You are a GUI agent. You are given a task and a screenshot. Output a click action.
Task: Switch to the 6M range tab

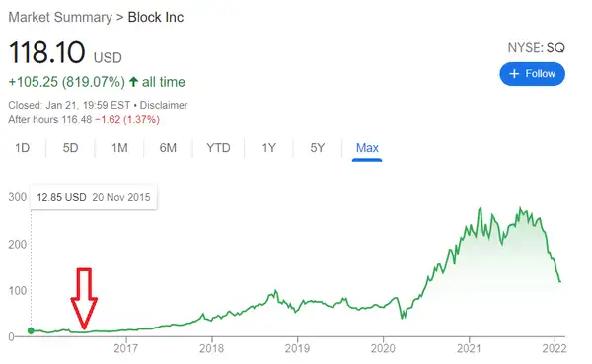pyautogui.click(x=168, y=148)
